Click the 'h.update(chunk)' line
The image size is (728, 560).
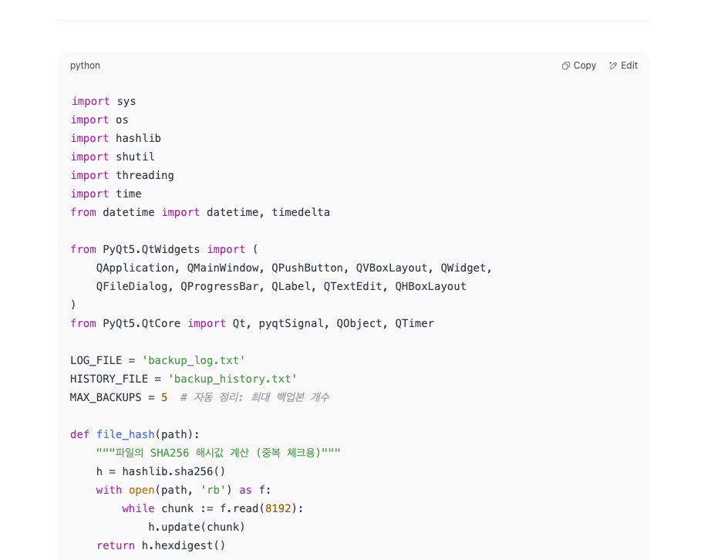point(197,528)
